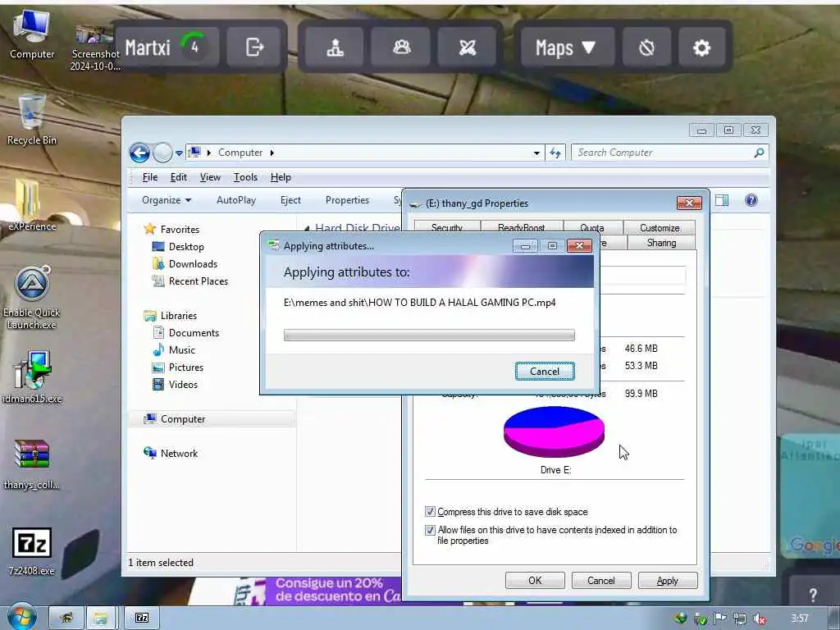The height and width of the screenshot is (630, 840).
Task: Click the Windows Explorer taskbar button
Action: (100, 618)
